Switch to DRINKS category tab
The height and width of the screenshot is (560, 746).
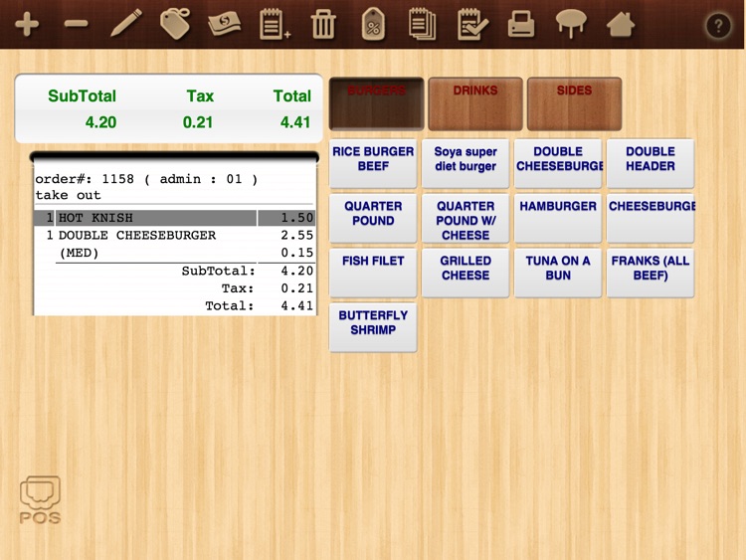coord(475,103)
